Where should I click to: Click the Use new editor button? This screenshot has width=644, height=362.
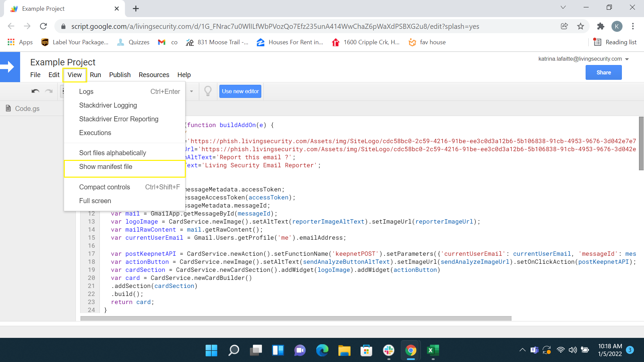(240, 91)
